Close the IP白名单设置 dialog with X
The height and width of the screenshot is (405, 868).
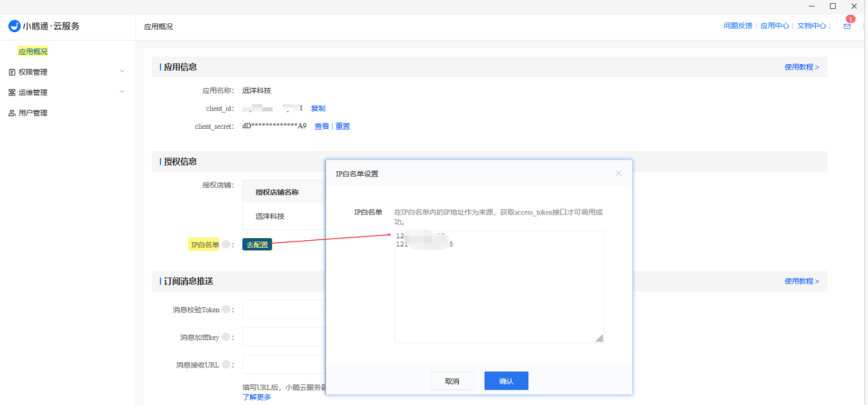pos(619,173)
